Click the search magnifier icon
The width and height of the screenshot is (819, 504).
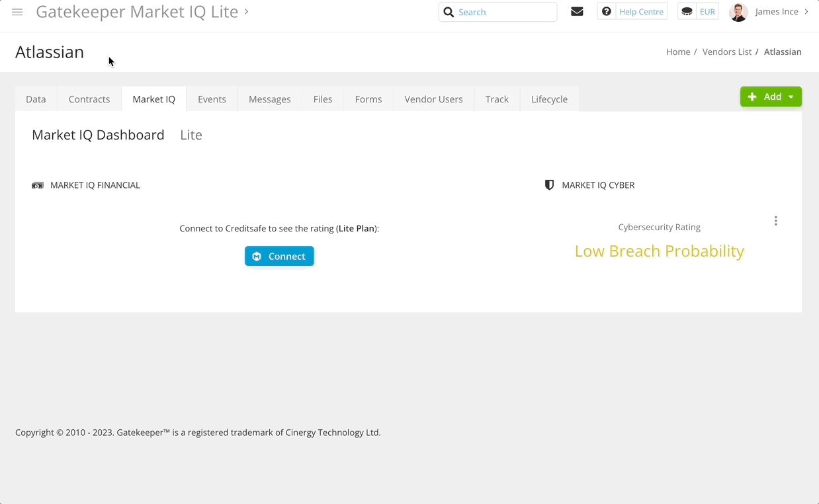[449, 12]
